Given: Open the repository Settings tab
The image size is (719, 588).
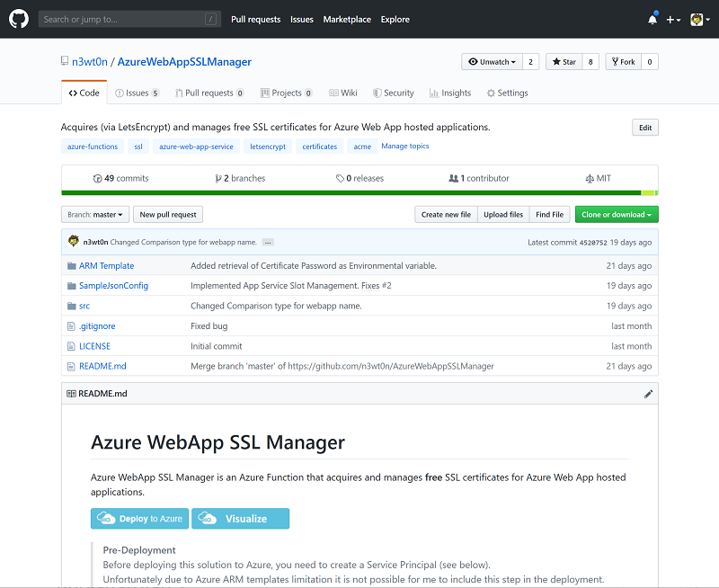Looking at the screenshot, I should (507, 93).
